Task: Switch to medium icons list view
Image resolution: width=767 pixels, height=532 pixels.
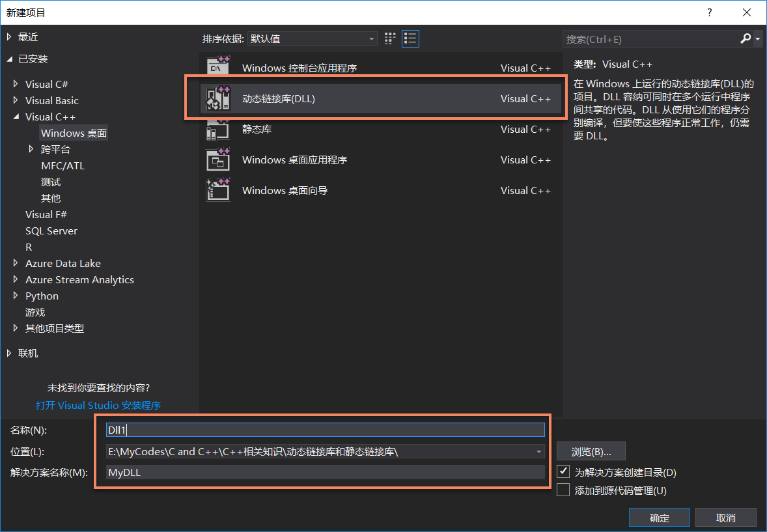Action: tap(410, 38)
